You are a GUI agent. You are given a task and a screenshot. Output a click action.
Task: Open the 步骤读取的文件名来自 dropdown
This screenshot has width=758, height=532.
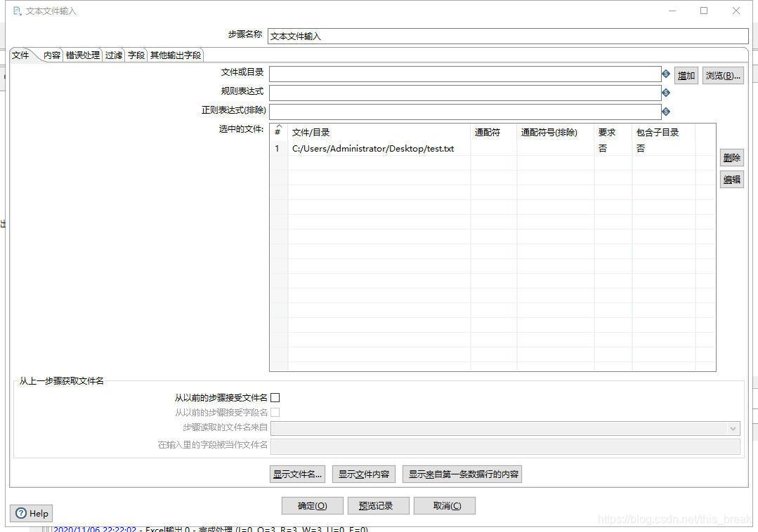tap(733, 427)
